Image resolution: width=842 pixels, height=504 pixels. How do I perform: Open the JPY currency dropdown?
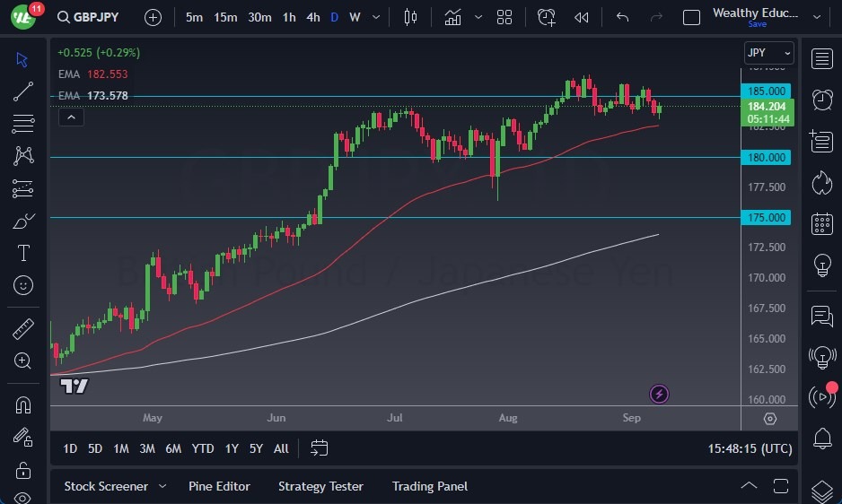(x=769, y=53)
